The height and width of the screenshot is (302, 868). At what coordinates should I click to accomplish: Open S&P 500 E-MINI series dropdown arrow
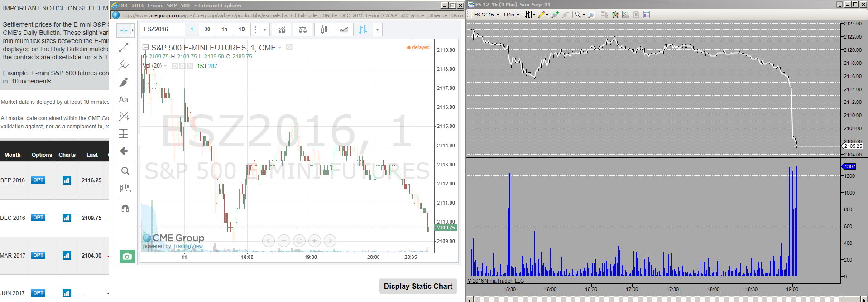coord(280,48)
